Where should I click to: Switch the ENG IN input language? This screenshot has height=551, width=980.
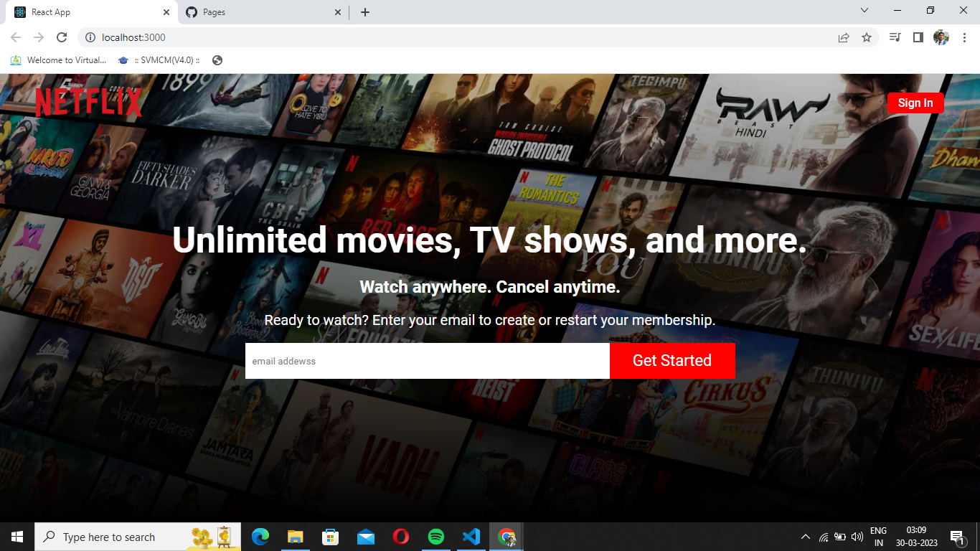pyautogui.click(x=878, y=537)
